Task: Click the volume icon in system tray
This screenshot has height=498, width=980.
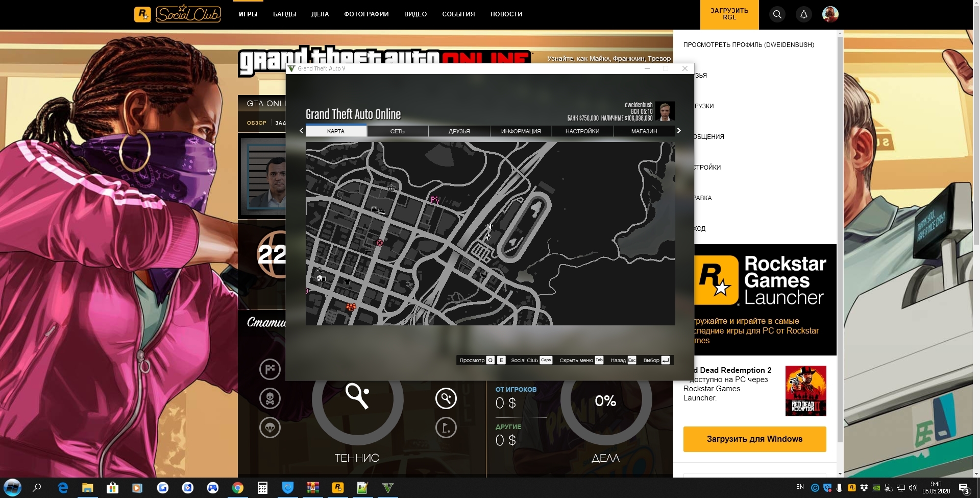Action: coord(913,488)
